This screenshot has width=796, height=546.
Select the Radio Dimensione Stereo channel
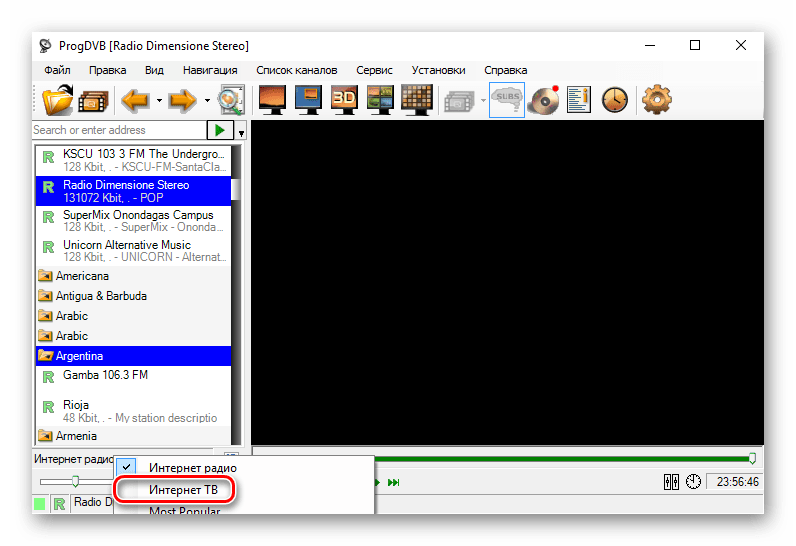(134, 191)
